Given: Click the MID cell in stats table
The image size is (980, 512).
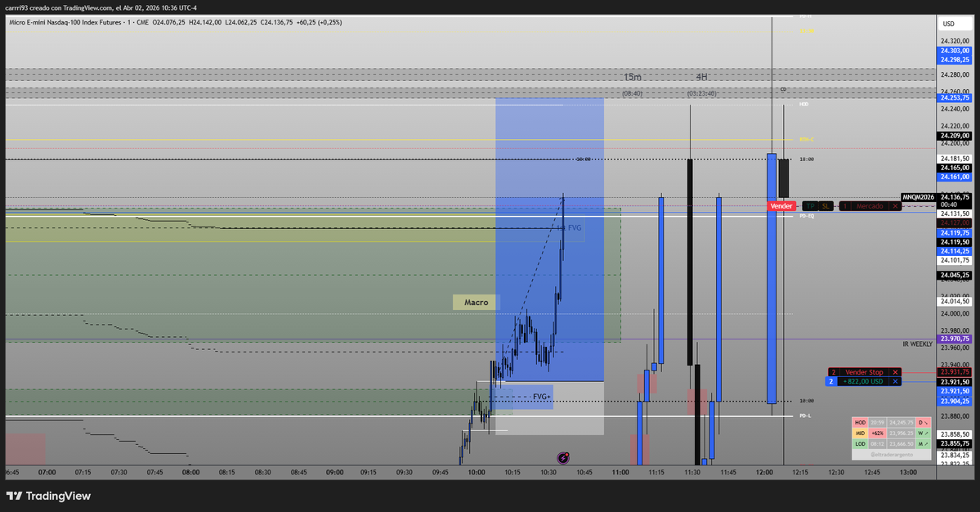Looking at the screenshot, I should pyautogui.click(x=860, y=433).
